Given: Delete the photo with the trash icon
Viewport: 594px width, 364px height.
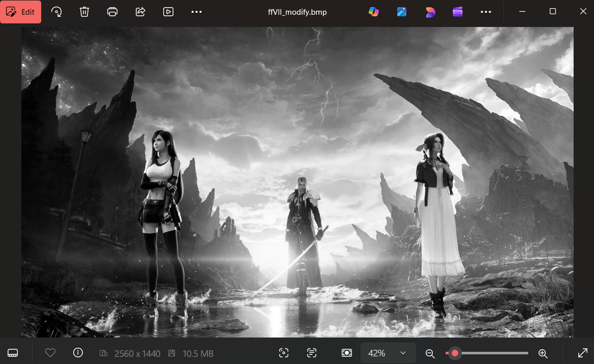Looking at the screenshot, I should point(84,12).
